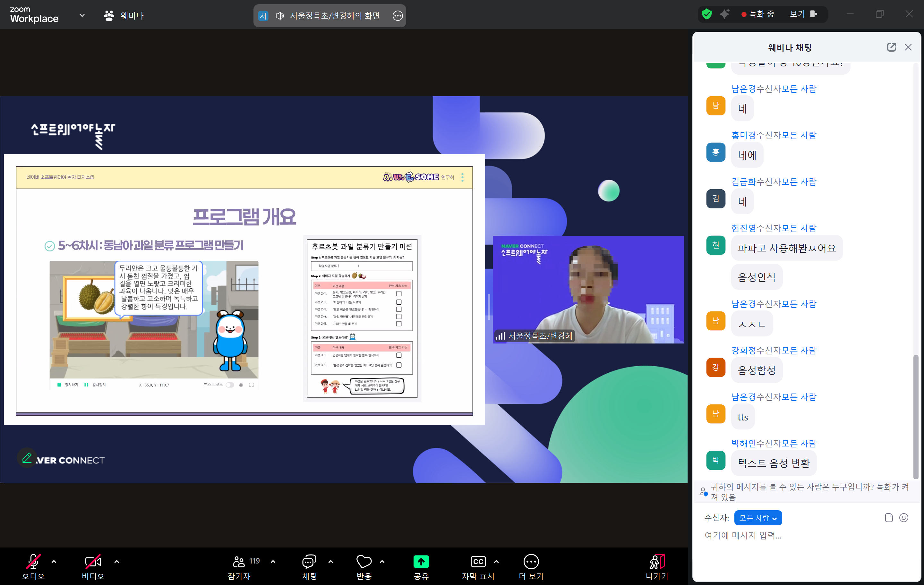Open the screen share options ellipsis menu
Image resolution: width=924 pixels, height=585 pixels.
click(x=398, y=16)
